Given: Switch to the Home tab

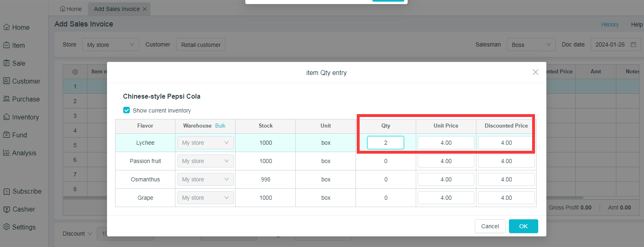Looking at the screenshot, I should click(71, 9).
